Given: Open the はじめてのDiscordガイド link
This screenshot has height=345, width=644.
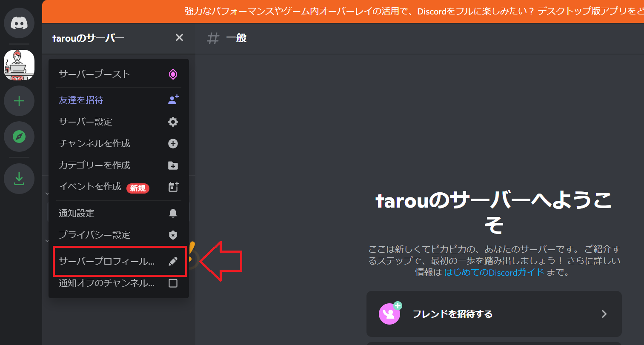Looking at the screenshot, I should [x=494, y=272].
